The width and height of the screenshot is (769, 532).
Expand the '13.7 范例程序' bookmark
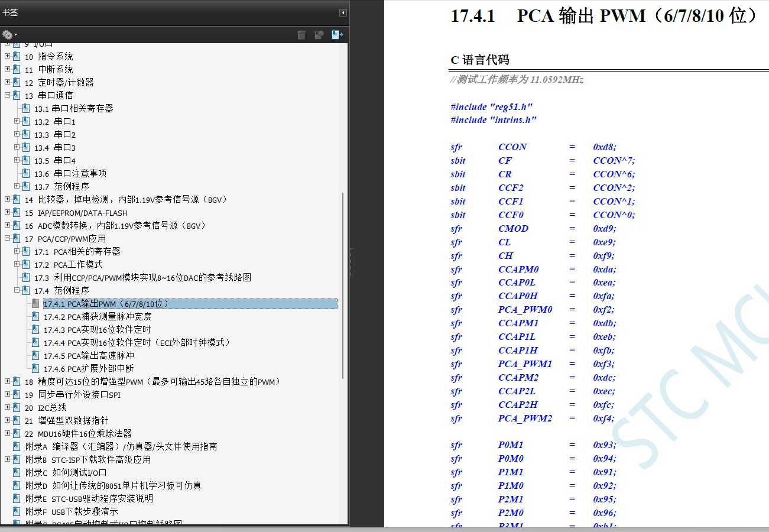17,186
